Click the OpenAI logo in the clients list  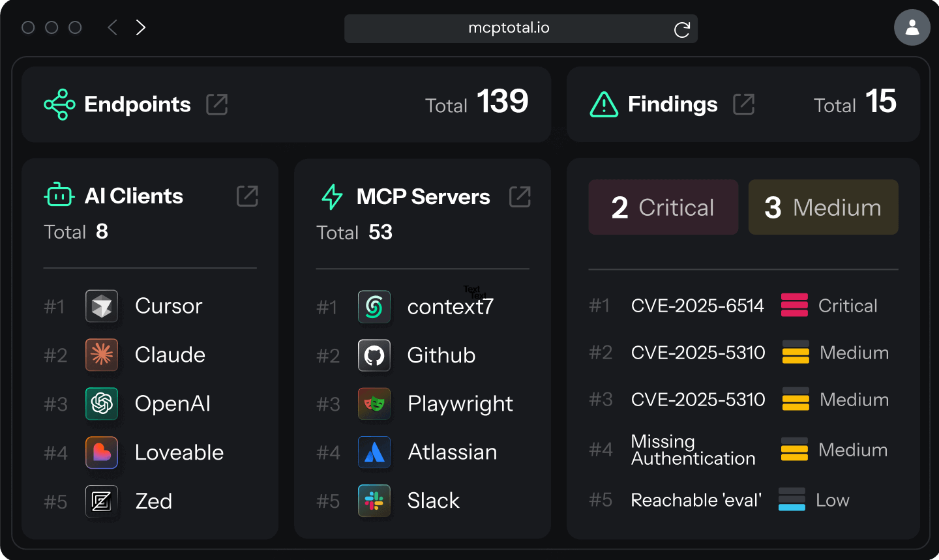point(102,404)
